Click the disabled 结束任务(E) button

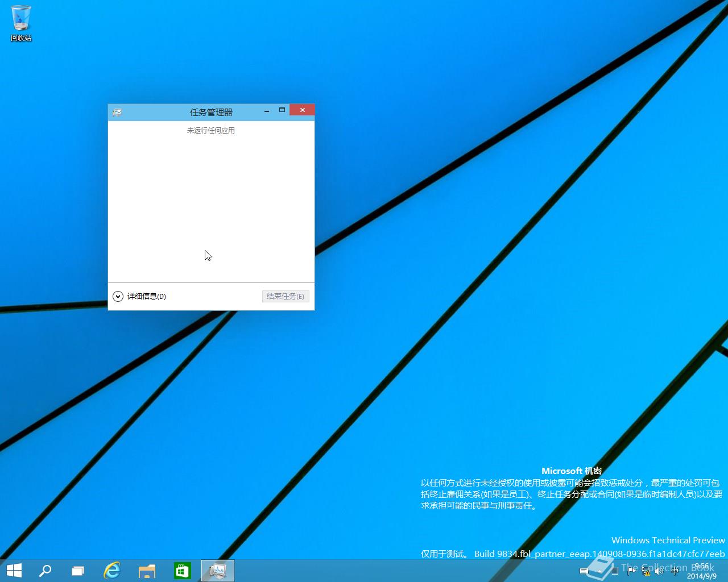coord(286,296)
